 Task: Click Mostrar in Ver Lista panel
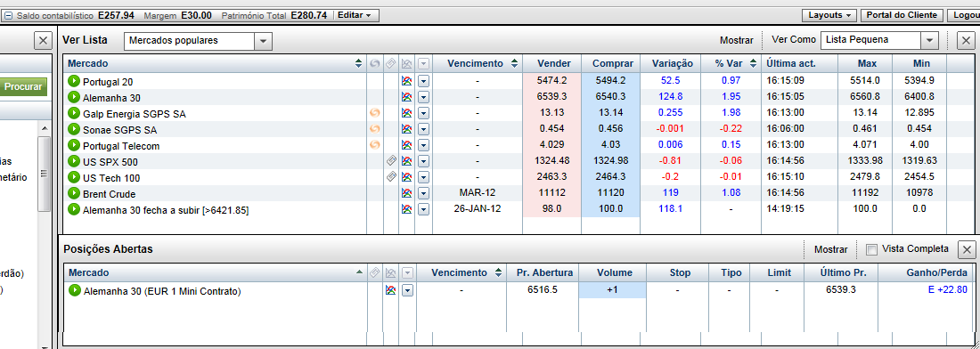coord(736,40)
